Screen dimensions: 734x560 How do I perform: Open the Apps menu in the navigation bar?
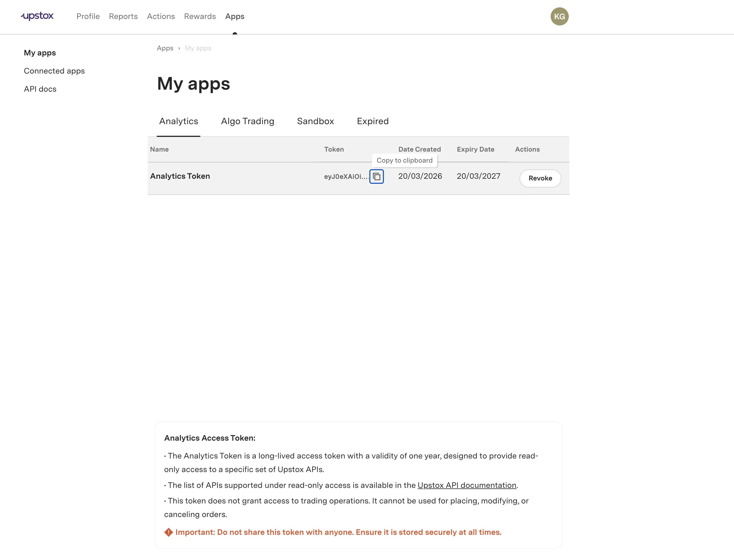235,16
